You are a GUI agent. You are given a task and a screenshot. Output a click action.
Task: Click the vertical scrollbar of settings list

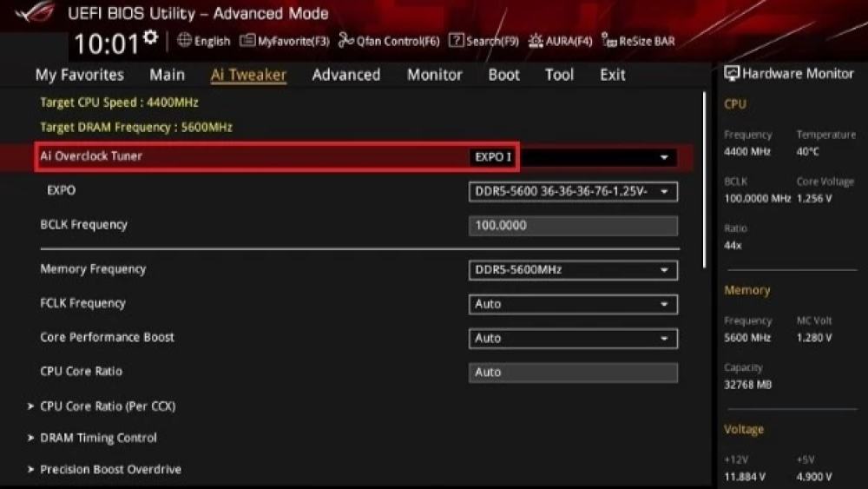point(705,182)
